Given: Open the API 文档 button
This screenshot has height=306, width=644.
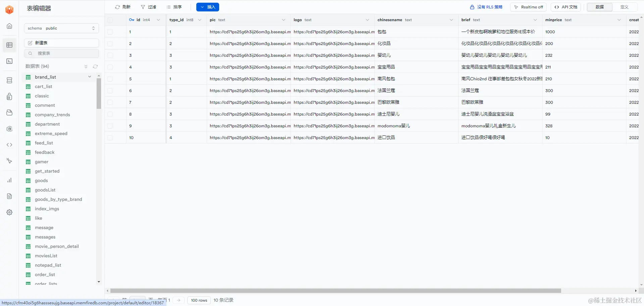Looking at the screenshot, I should 566,7.
